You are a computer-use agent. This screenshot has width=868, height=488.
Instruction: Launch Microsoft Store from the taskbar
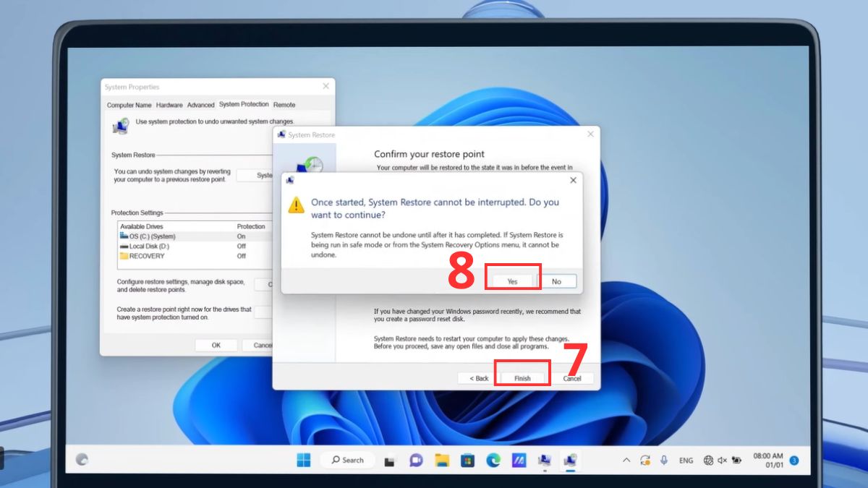[467, 460]
